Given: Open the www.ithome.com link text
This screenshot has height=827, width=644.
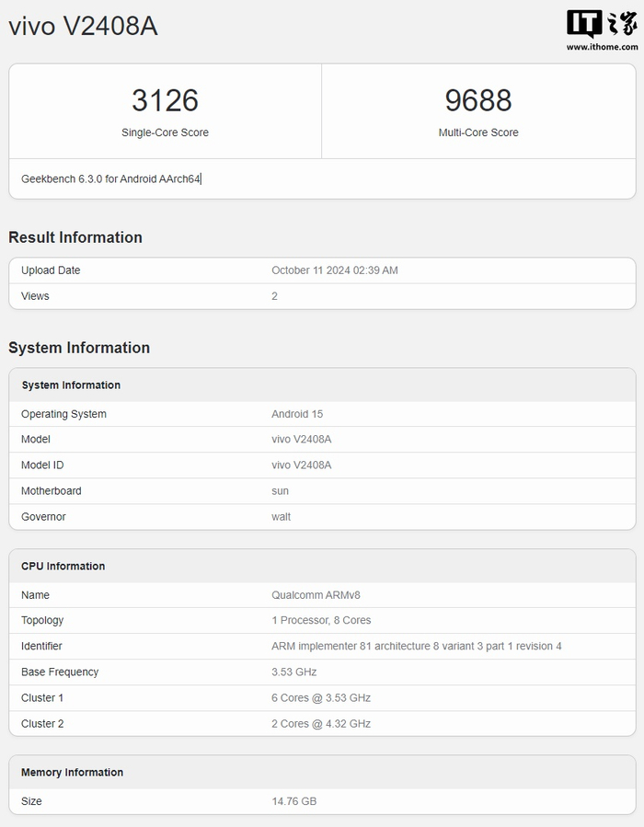Looking at the screenshot, I should (602, 47).
